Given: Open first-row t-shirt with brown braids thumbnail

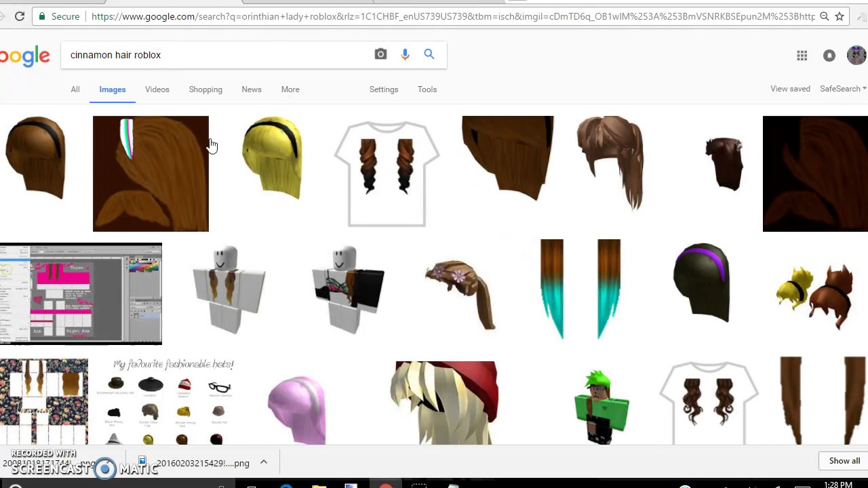Looking at the screenshot, I should point(387,174).
